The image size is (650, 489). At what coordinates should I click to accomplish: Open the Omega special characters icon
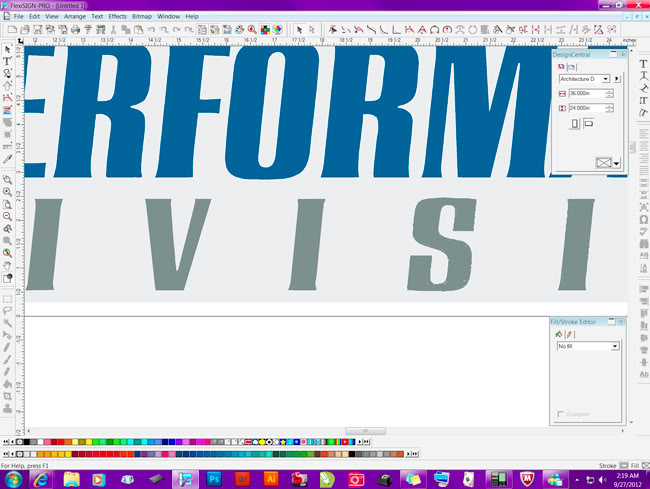click(644, 220)
